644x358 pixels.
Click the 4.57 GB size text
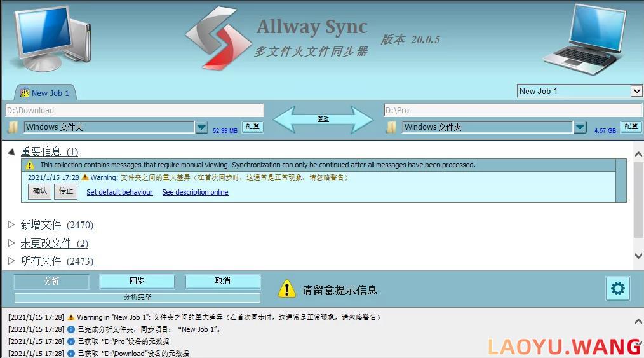click(605, 131)
